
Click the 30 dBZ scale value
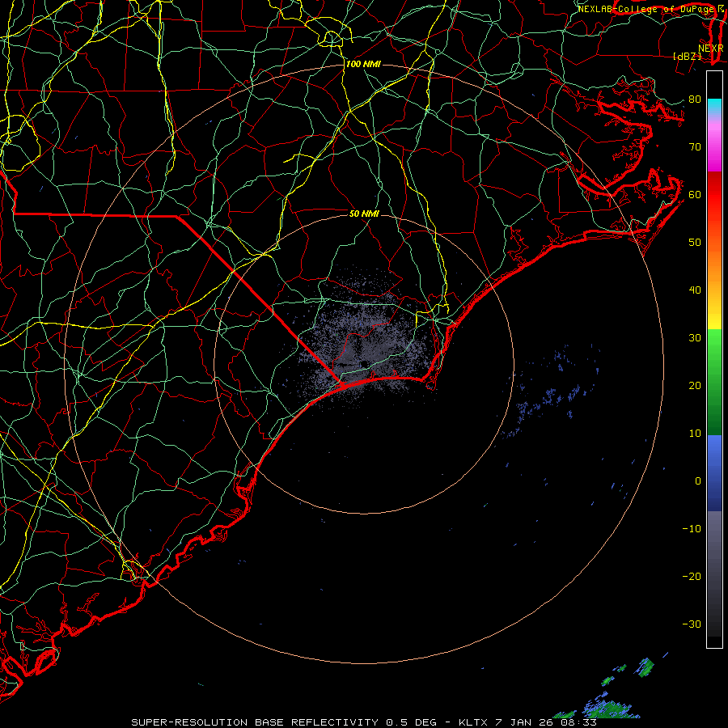pos(695,338)
